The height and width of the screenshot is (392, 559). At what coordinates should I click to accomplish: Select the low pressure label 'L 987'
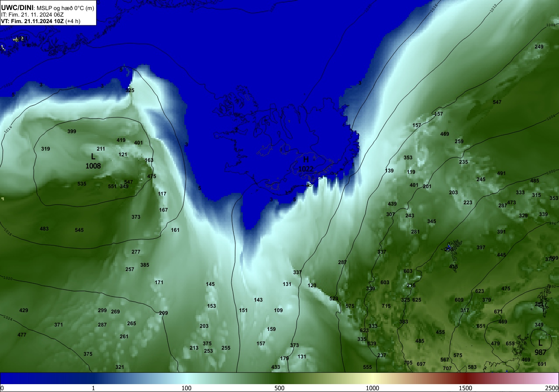point(541,347)
